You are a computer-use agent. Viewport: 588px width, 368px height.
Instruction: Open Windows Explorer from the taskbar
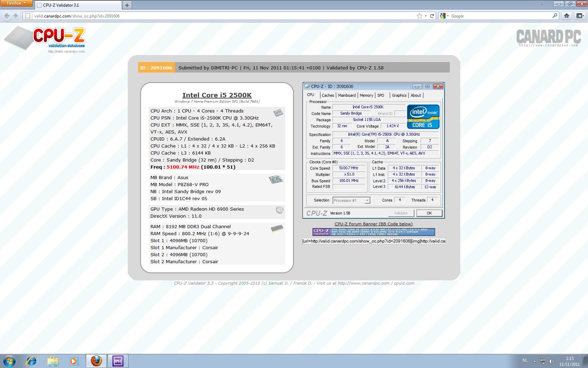(x=53, y=361)
